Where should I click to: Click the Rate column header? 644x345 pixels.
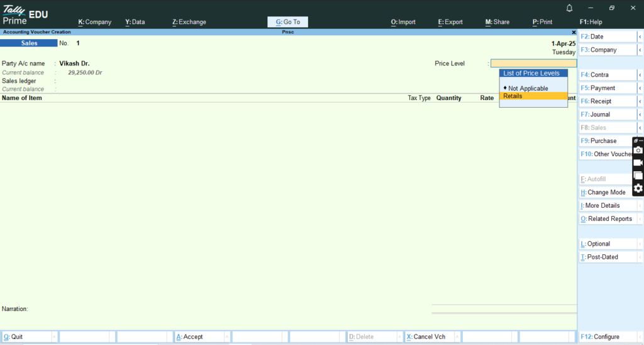(487, 98)
